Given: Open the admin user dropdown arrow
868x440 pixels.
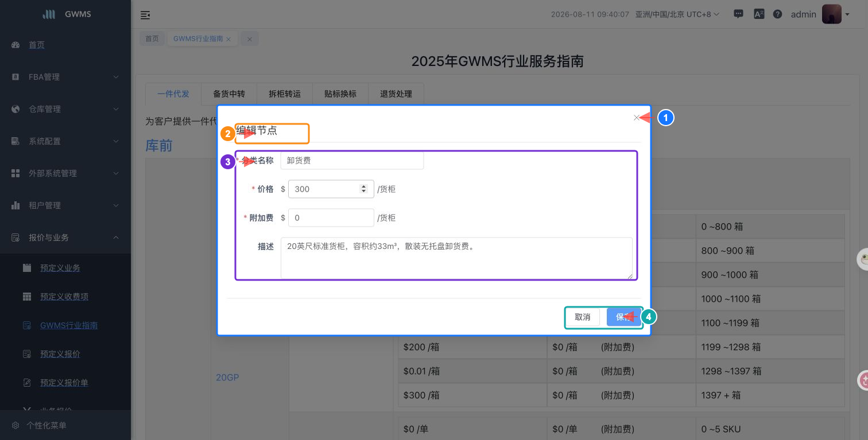Looking at the screenshot, I should click(x=847, y=15).
